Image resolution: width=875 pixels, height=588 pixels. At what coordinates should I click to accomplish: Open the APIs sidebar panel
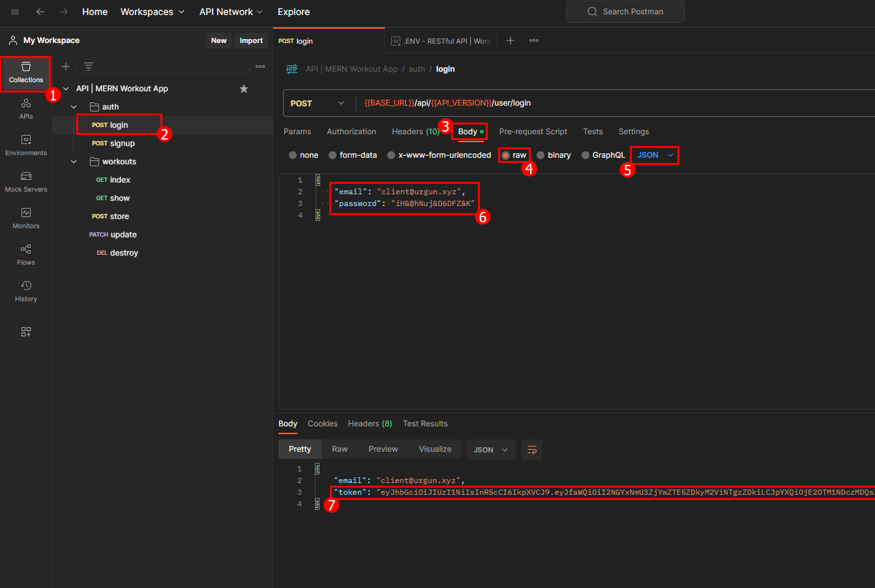click(26, 109)
